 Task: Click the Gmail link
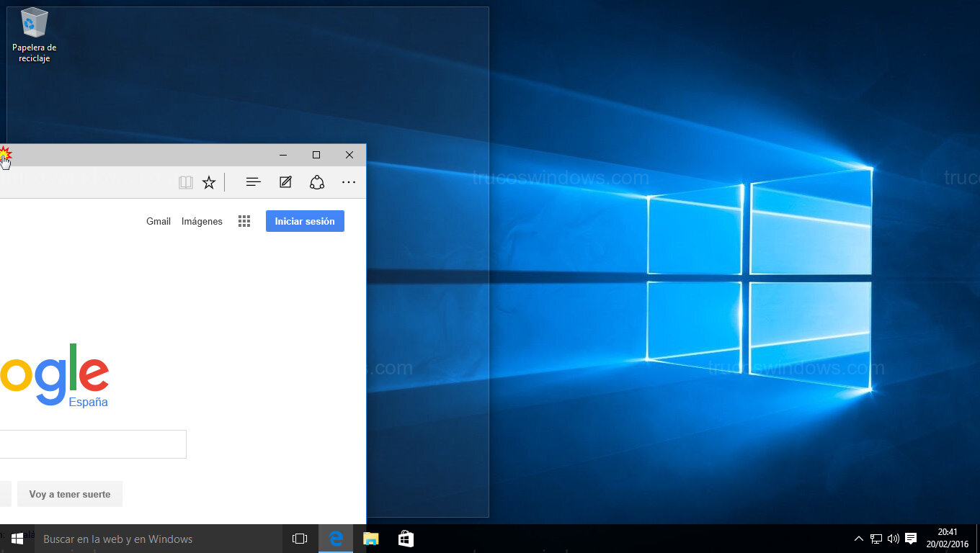(x=159, y=222)
